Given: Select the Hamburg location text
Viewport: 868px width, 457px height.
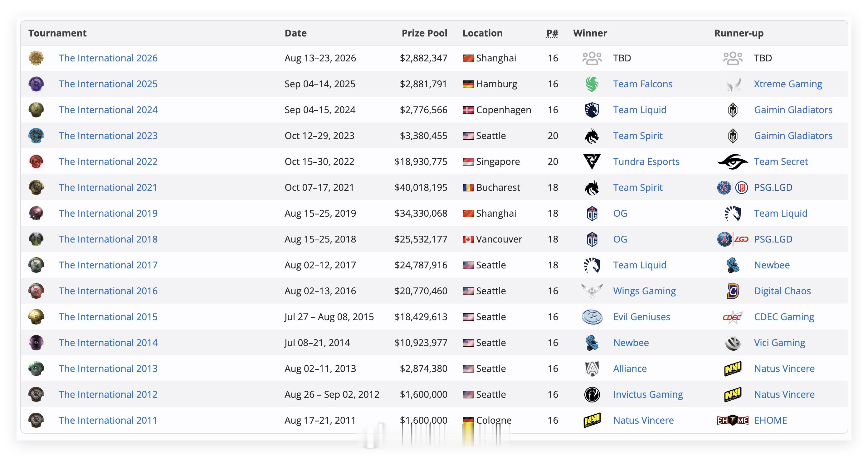Looking at the screenshot, I should 497,84.
